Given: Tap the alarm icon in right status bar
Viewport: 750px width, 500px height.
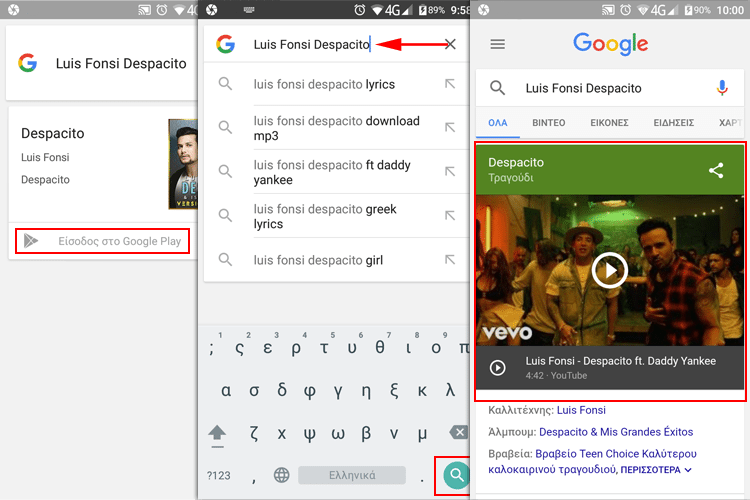Looking at the screenshot, I should tap(626, 10).
